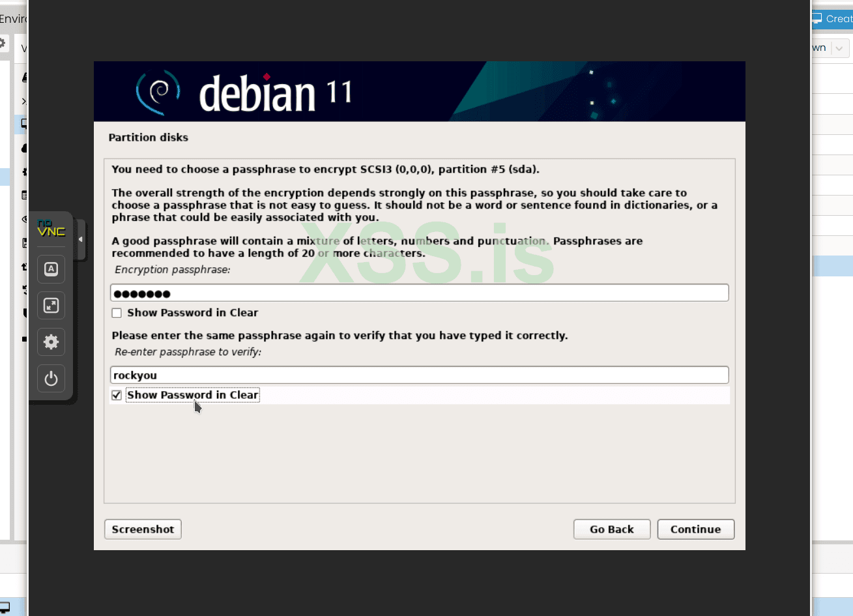The image size is (853, 616).
Task: Click the "Please enter the same passphrase again" text
Action: (340, 336)
